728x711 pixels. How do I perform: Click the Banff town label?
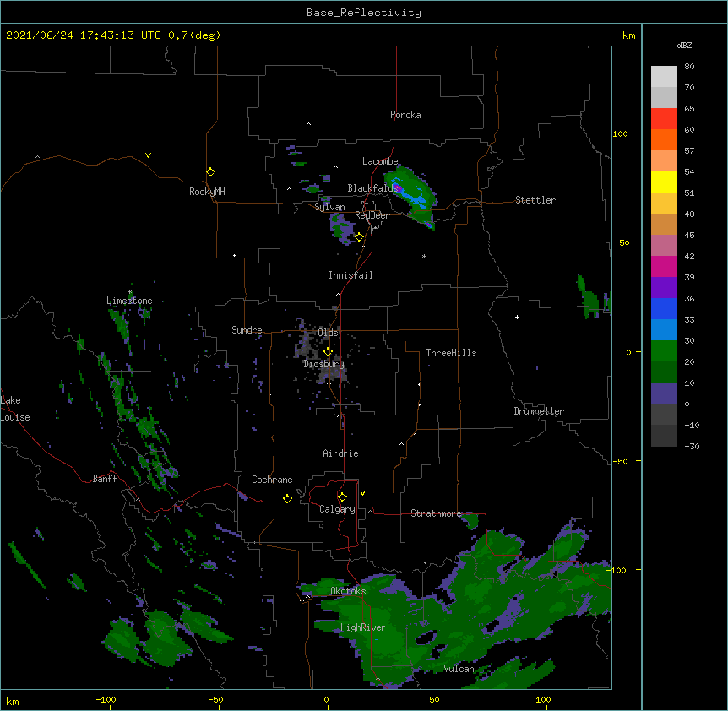[x=105, y=479]
